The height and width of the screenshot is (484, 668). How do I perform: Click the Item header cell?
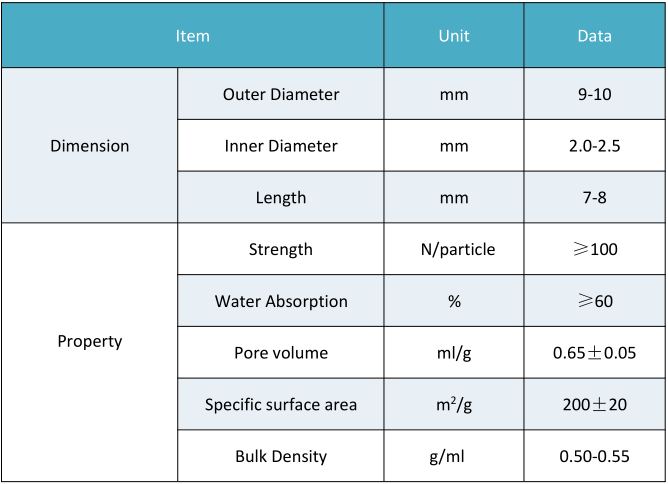[193, 35]
